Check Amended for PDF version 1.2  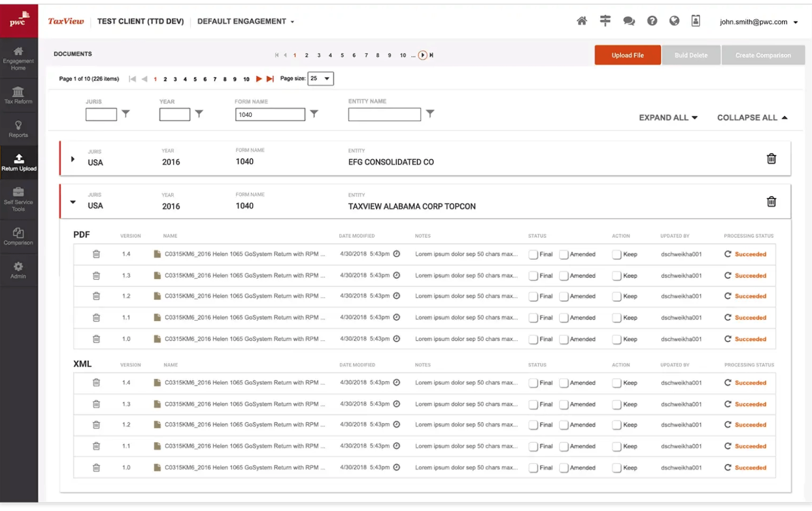[564, 297]
